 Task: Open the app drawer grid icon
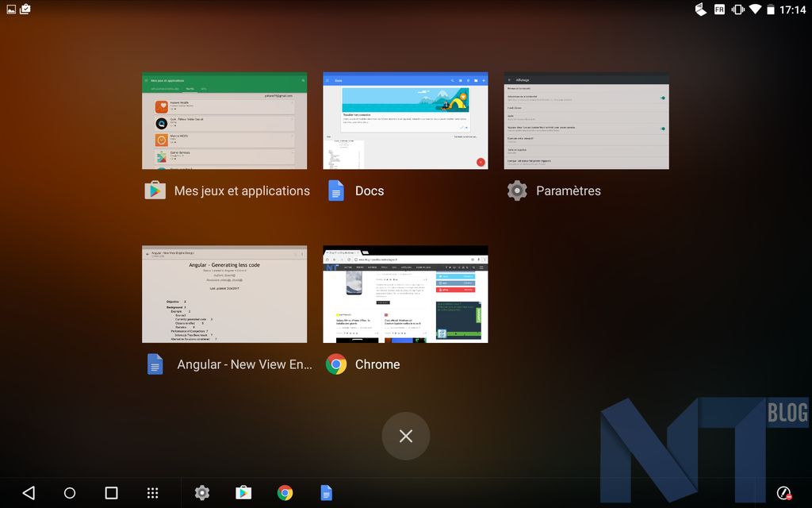(x=153, y=493)
